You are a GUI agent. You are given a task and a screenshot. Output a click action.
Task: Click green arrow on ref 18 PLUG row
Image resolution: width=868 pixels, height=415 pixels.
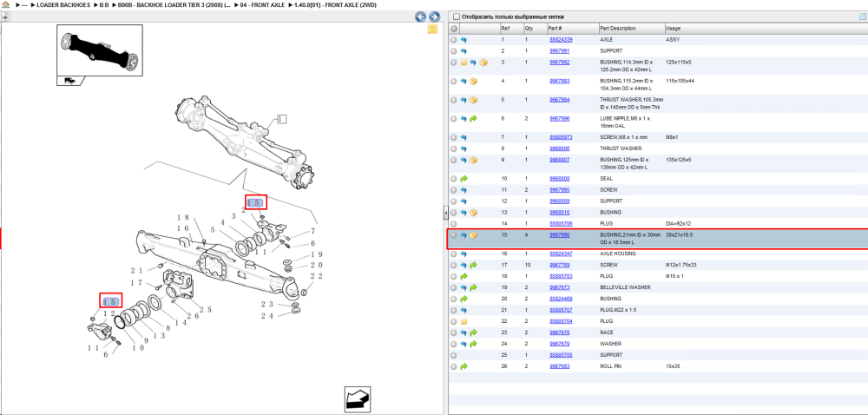point(464,276)
